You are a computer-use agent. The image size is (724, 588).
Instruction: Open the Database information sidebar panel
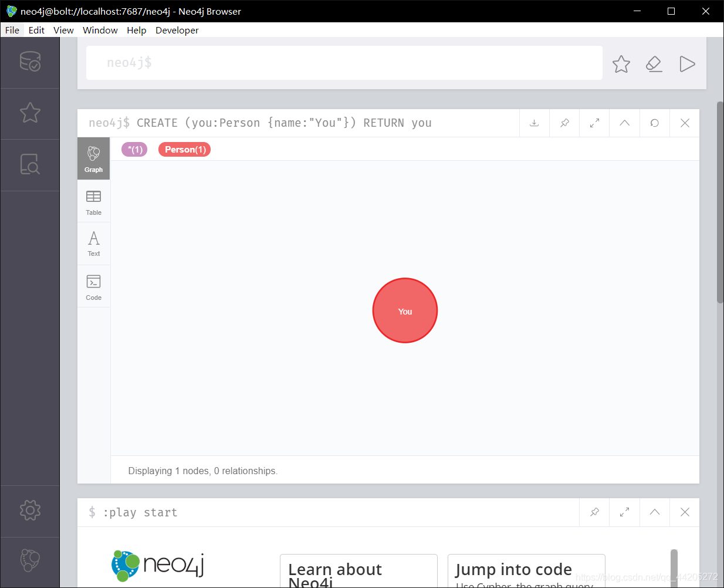(x=30, y=62)
